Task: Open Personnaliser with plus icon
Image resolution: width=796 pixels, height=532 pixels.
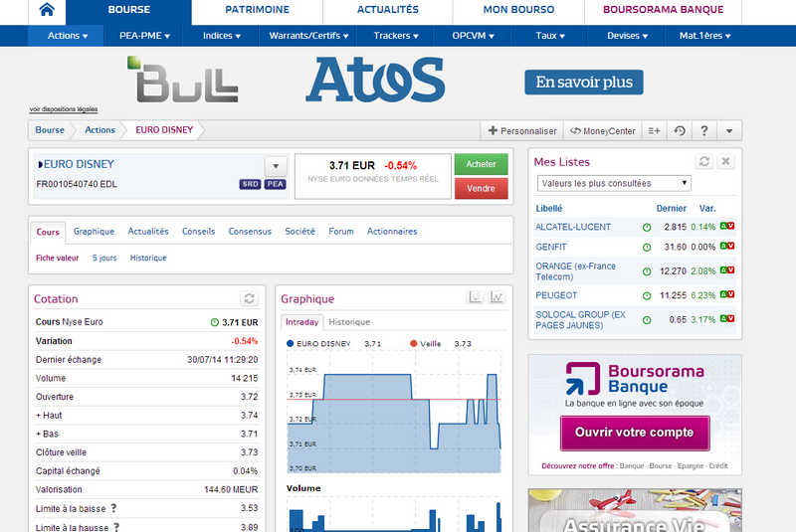Action: point(521,131)
